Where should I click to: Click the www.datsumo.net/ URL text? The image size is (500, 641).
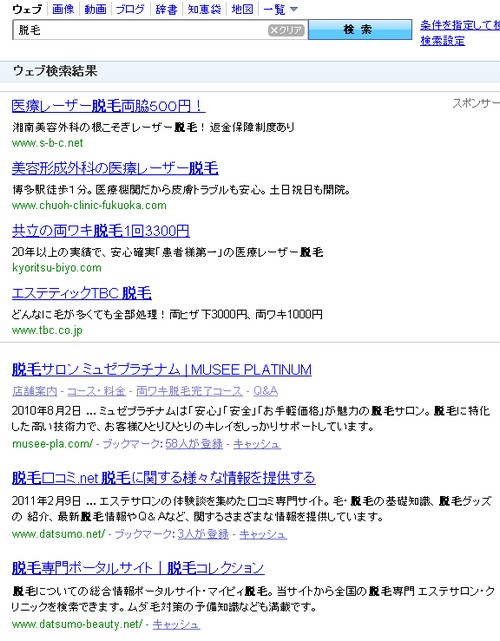[59, 534]
